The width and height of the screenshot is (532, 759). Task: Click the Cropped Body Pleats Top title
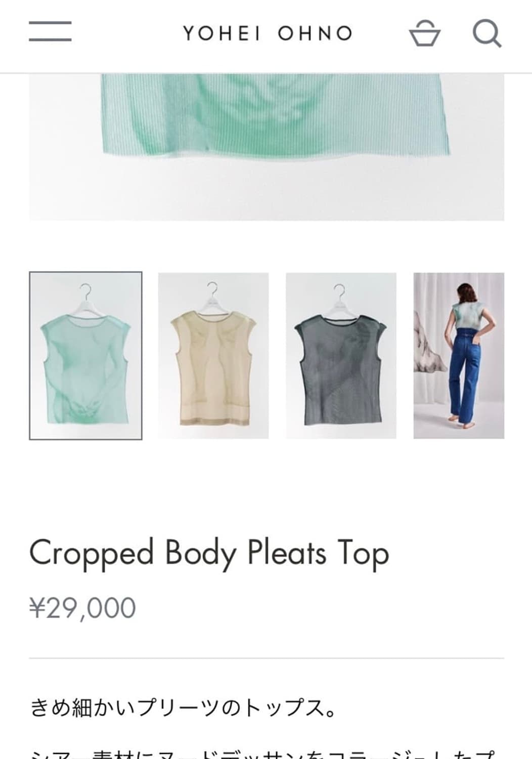(209, 553)
